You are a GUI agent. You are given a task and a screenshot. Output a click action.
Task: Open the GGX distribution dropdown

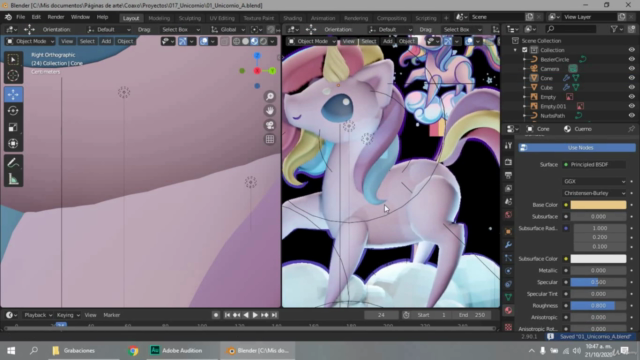coord(594,181)
